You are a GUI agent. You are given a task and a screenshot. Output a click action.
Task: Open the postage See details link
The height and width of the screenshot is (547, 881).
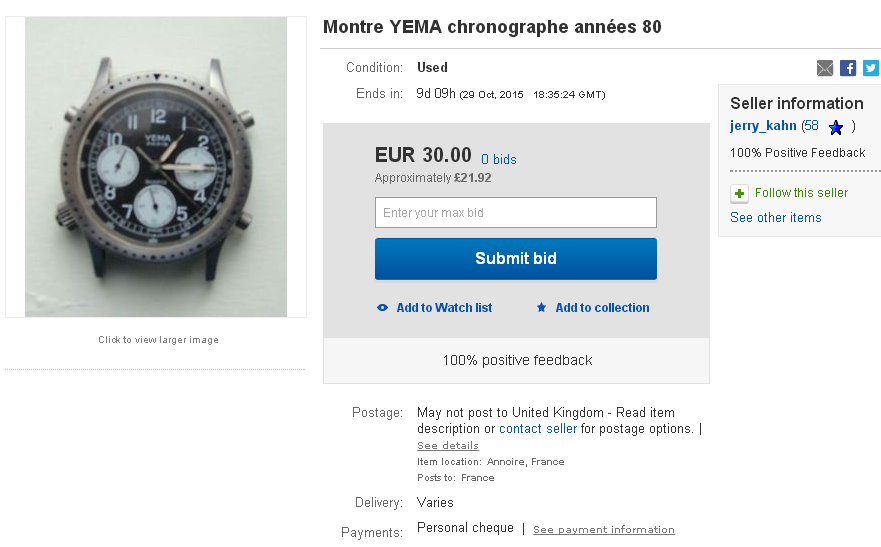click(447, 446)
